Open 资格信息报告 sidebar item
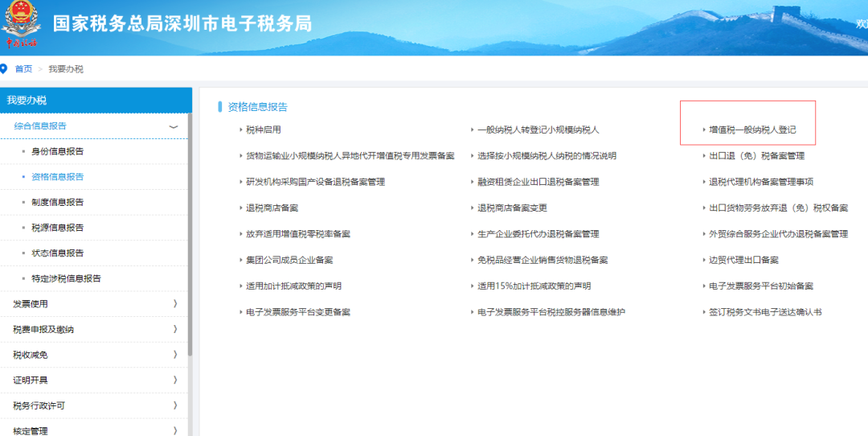868x436 pixels. [58, 177]
